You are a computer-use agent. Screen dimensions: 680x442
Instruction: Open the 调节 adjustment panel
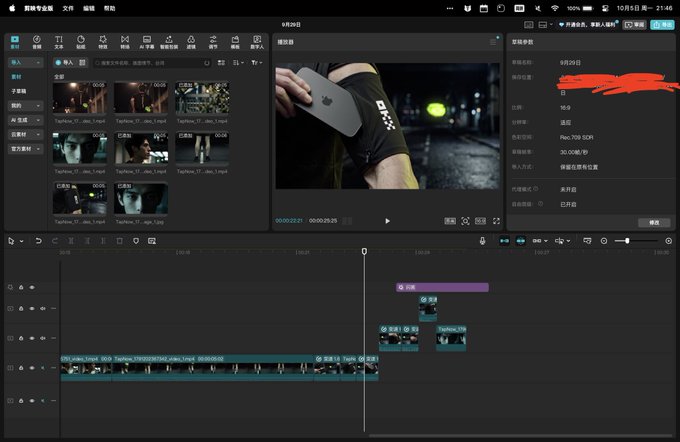[x=213, y=42]
